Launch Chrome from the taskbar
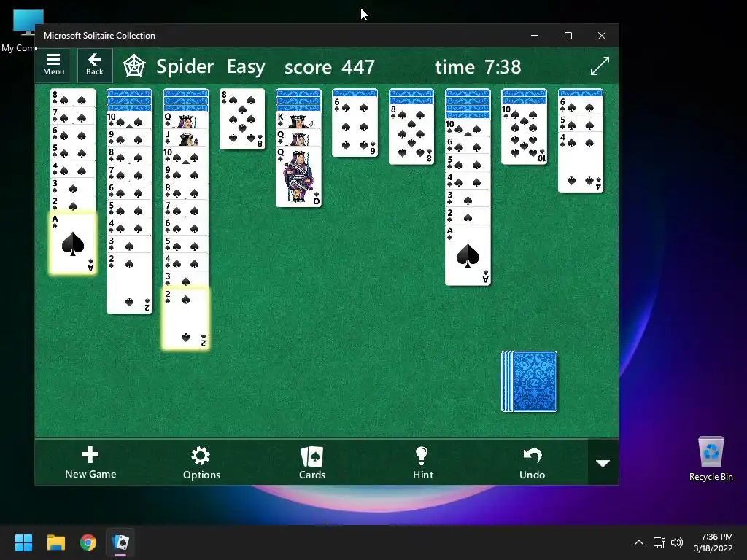 click(88, 542)
